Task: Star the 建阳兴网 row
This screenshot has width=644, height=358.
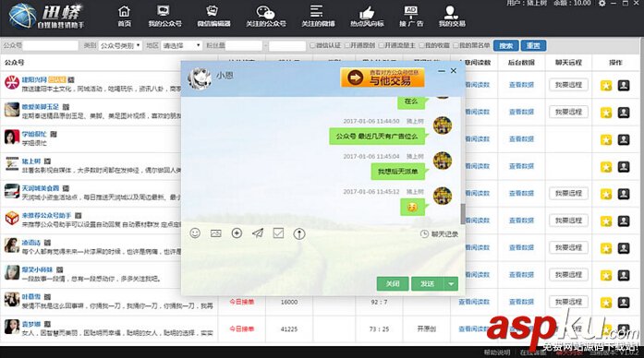Action: coord(606,85)
